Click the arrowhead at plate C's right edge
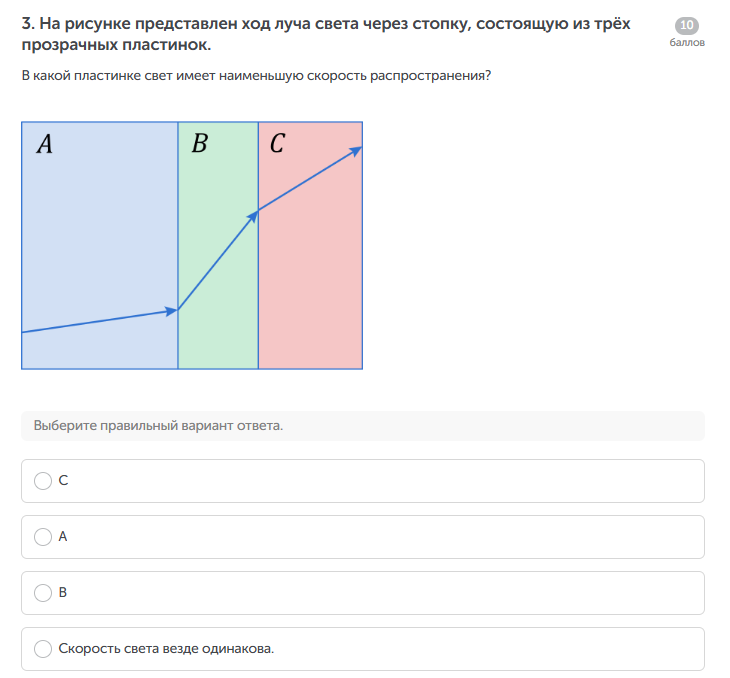730x678 pixels. [x=355, y=151]
